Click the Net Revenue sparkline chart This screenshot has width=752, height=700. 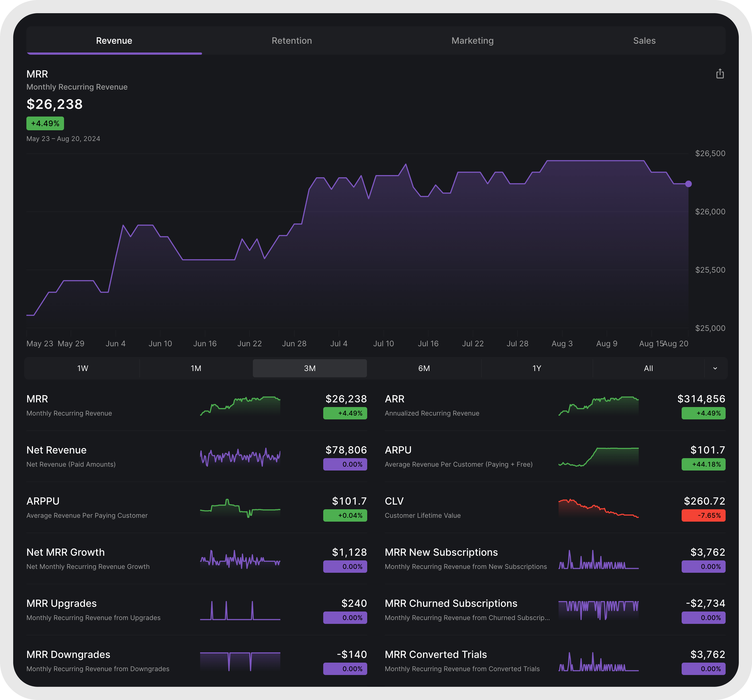(240, 457)
